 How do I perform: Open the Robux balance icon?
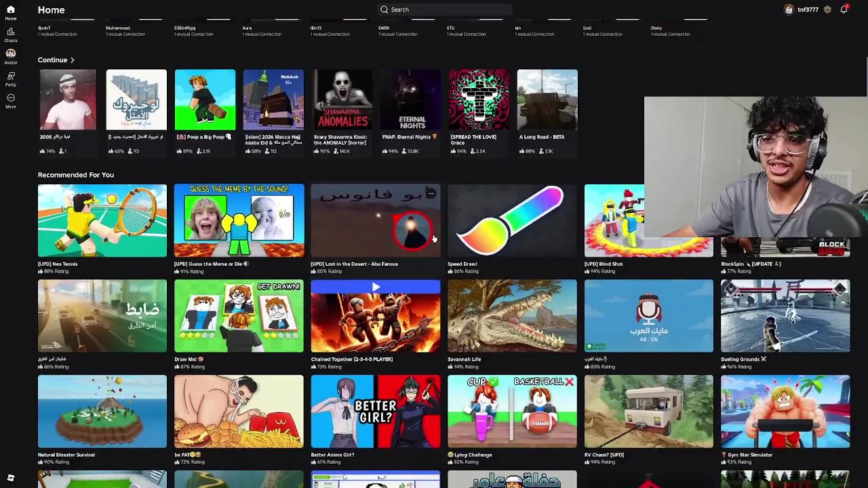point(827,9)
